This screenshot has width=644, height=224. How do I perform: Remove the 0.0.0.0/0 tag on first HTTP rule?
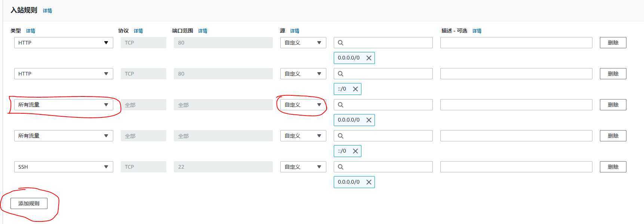click(369, 58)
